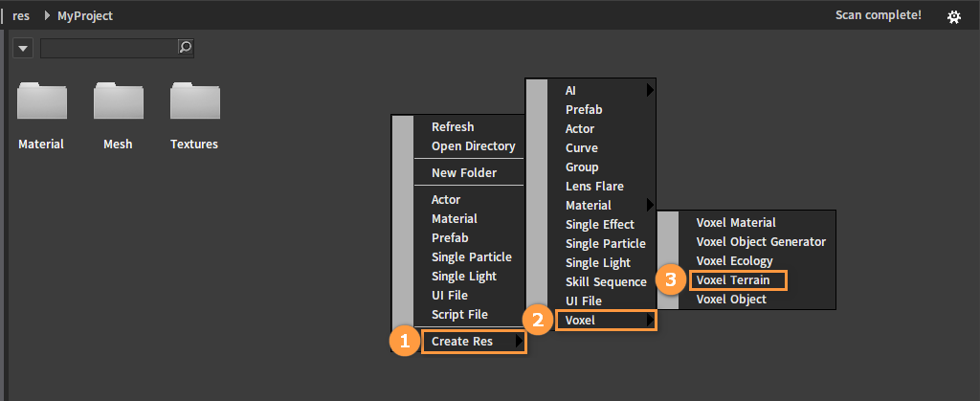Choose Voxel Object Generator

click(x=761, y=242)
